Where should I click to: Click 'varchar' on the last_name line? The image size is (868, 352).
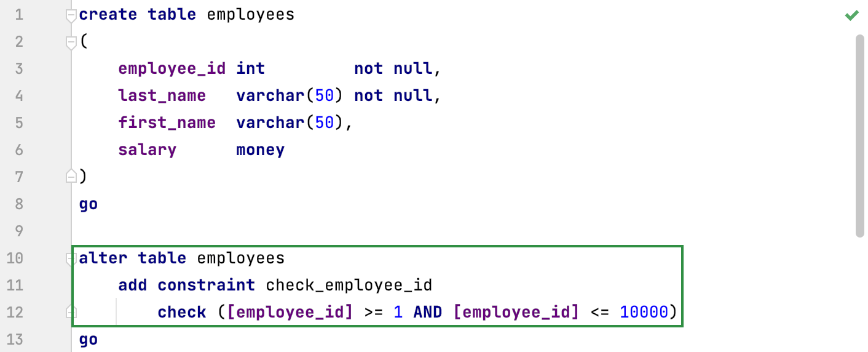tap(270, 95)
